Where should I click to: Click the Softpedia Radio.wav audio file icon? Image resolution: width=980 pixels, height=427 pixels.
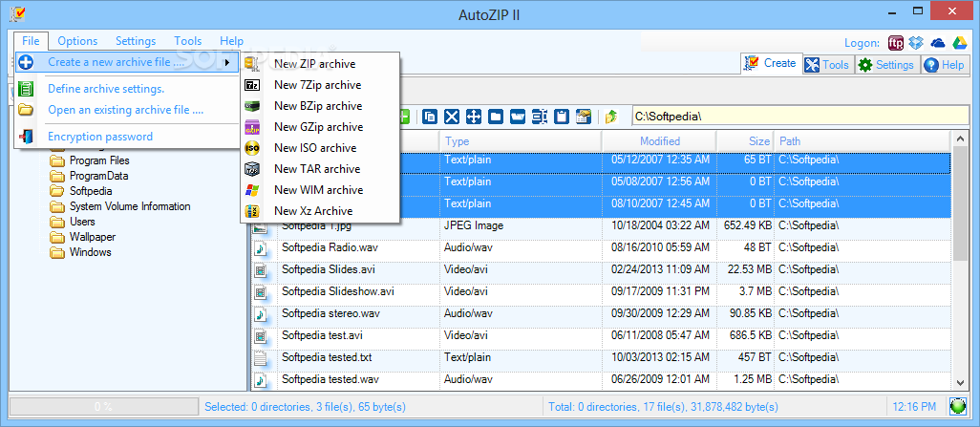pos(261,248)
